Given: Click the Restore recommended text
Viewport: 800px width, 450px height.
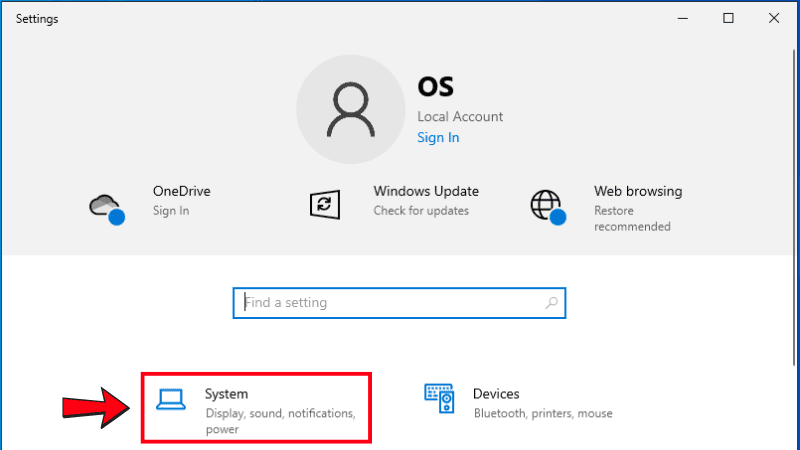Looking at the screenshot, I should [x=632, y=219].
